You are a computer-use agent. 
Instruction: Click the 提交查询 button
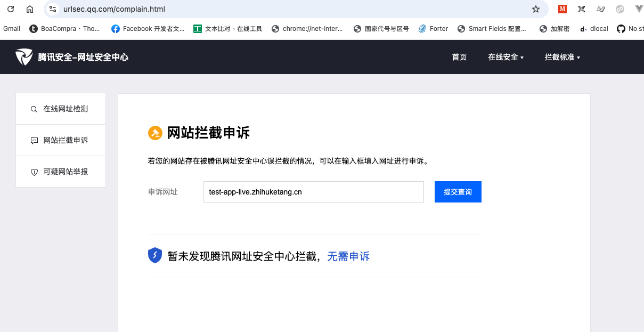[x=458, y=192]
